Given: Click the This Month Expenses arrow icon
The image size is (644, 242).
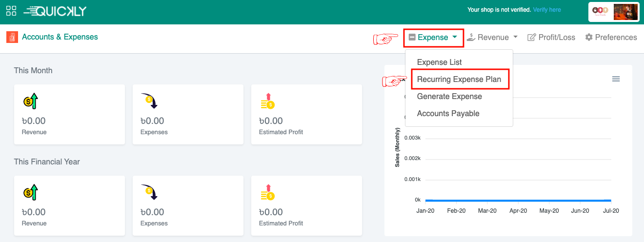Looking at the screenshot, I should [x=149, y=101].
